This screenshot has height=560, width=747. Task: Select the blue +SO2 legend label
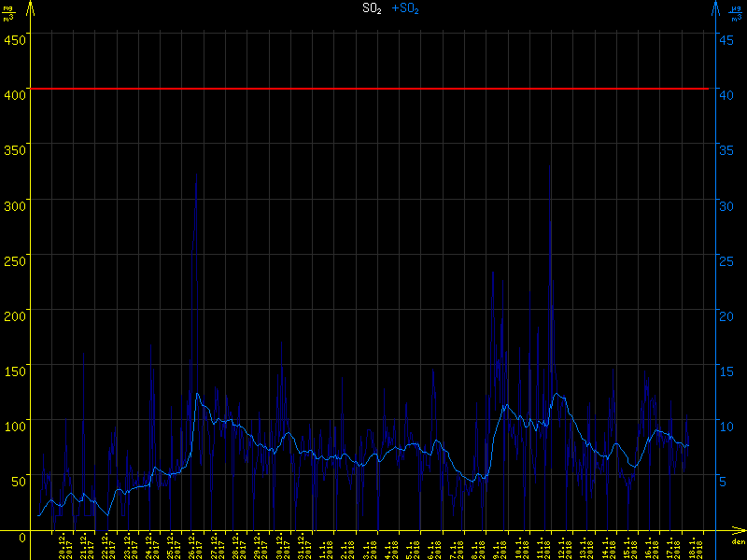(x=405, y=8)
